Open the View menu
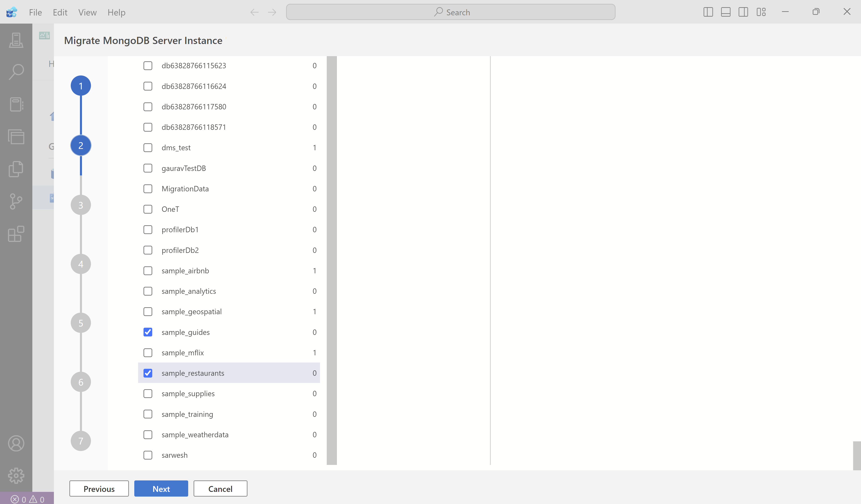861x504 pixels. tap(87, 12)
